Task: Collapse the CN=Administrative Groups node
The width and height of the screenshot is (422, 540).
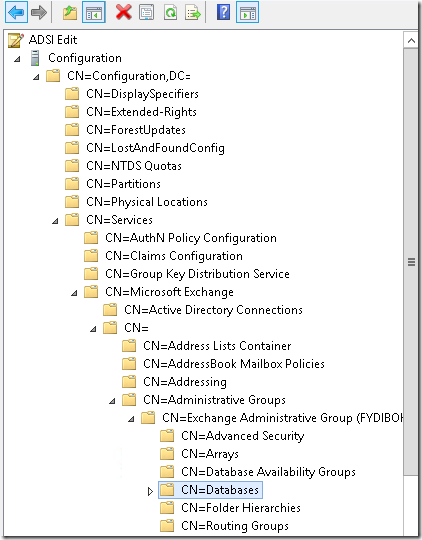Action: 112,401
